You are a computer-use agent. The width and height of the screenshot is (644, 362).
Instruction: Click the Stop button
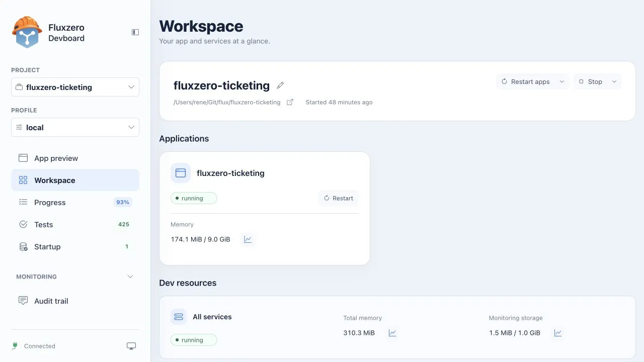(x=590, y=81)
